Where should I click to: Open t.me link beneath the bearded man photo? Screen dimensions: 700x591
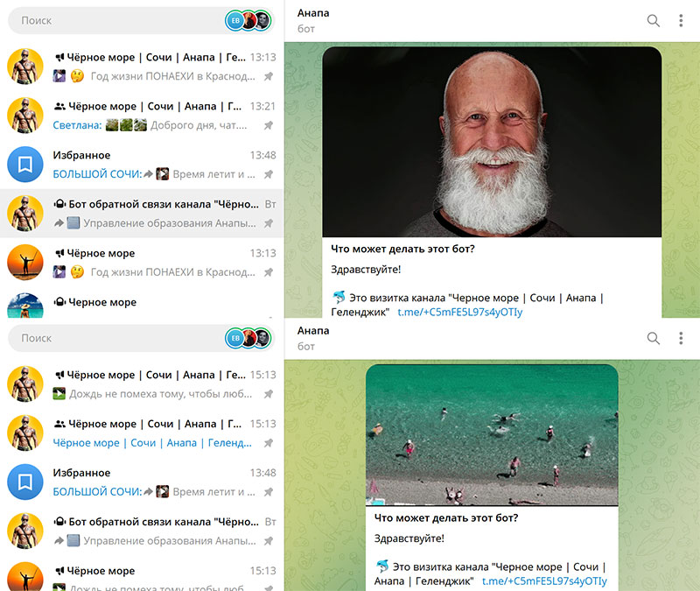point(460,312)
